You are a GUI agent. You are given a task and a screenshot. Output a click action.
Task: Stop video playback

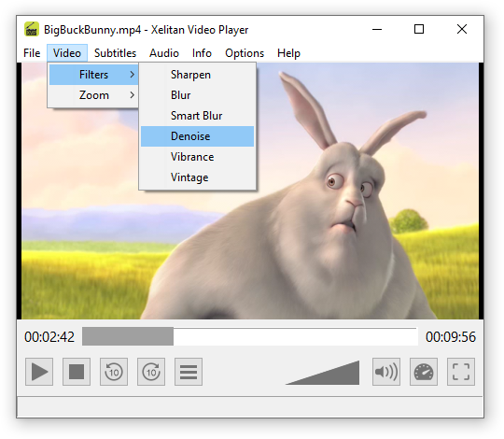[77, 372]
